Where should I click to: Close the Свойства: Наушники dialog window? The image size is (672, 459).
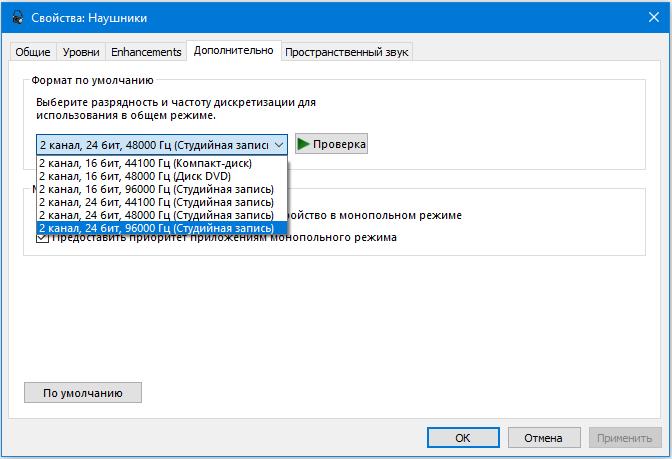pos(649,16)
